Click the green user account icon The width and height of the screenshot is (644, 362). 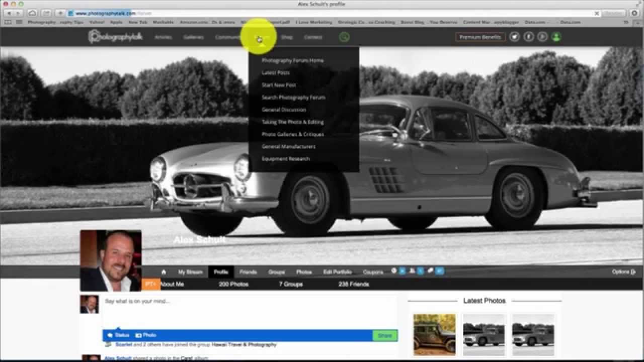[556, 37]
